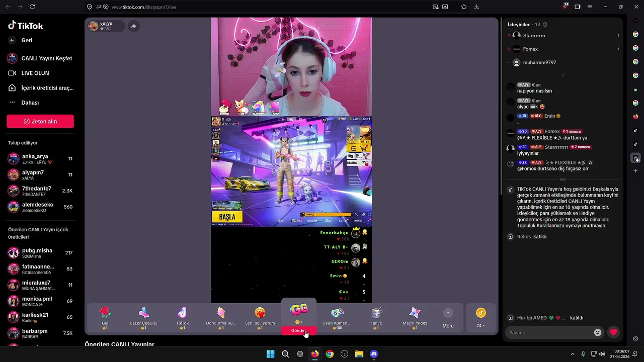Select the Lazer Çubuğu gift
The width and height of the screenshot is (644, 362).
click(143, 318)
